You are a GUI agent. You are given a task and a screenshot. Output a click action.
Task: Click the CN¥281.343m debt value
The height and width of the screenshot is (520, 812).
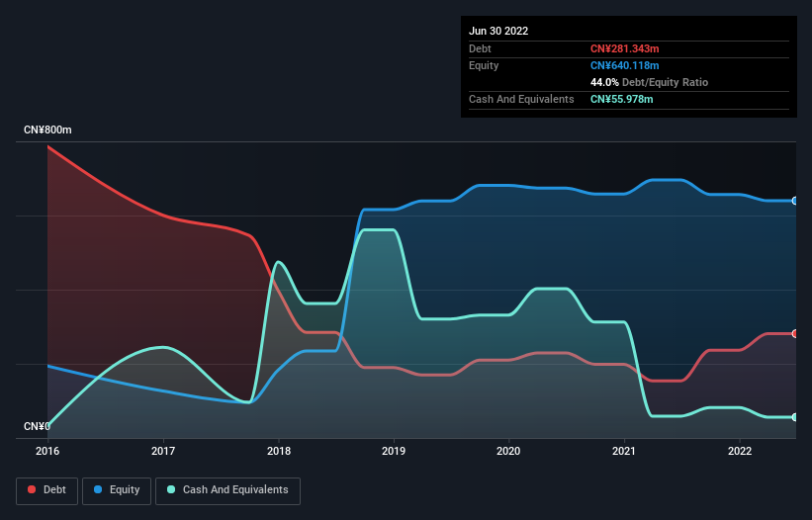click(624, 48)
